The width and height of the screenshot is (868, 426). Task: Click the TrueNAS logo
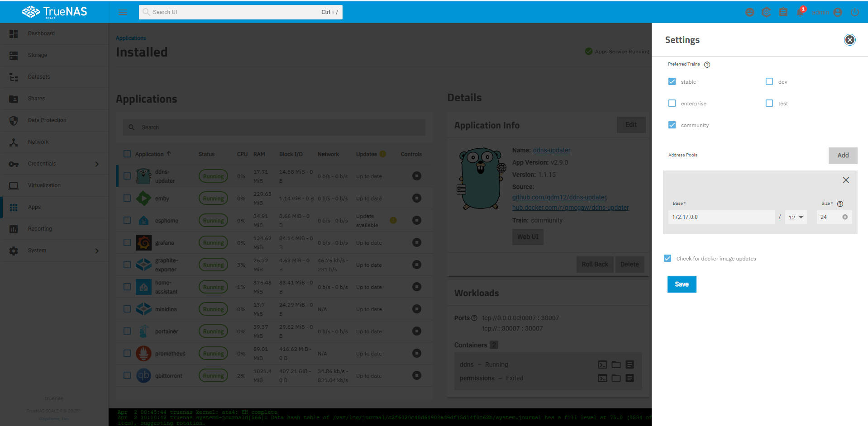[54, 12]
